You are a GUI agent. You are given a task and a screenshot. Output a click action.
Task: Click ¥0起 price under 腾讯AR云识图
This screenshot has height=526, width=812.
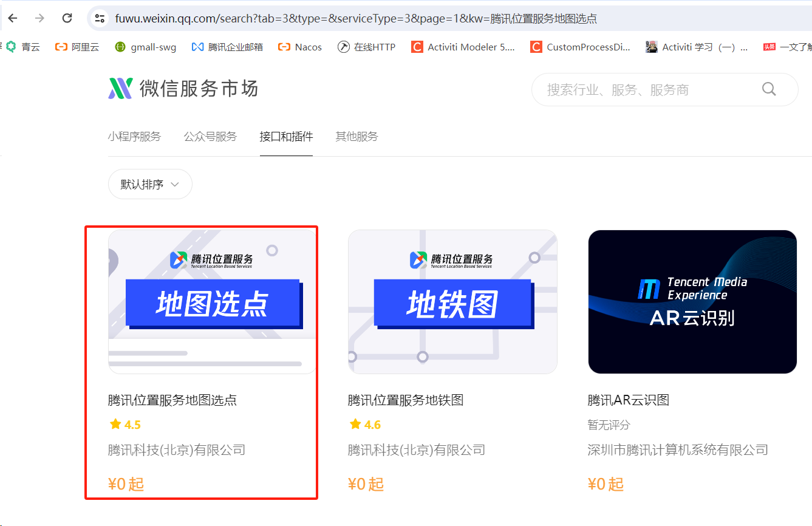pyautogui.click(x=606, y=484)
